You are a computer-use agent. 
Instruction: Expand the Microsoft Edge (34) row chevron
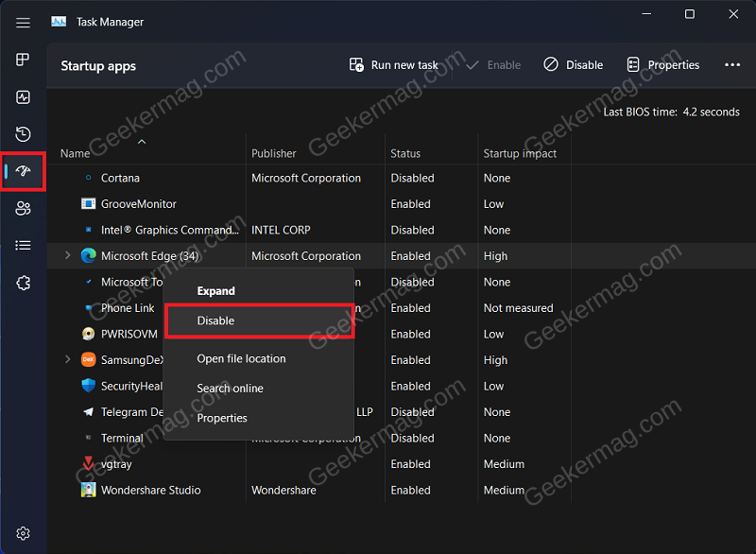tap(67, 255)
